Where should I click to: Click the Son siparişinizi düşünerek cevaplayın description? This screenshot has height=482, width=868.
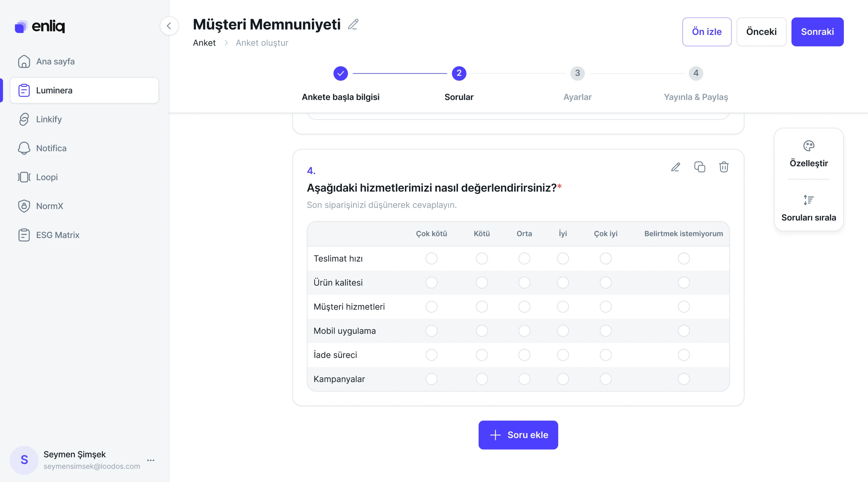382,205
